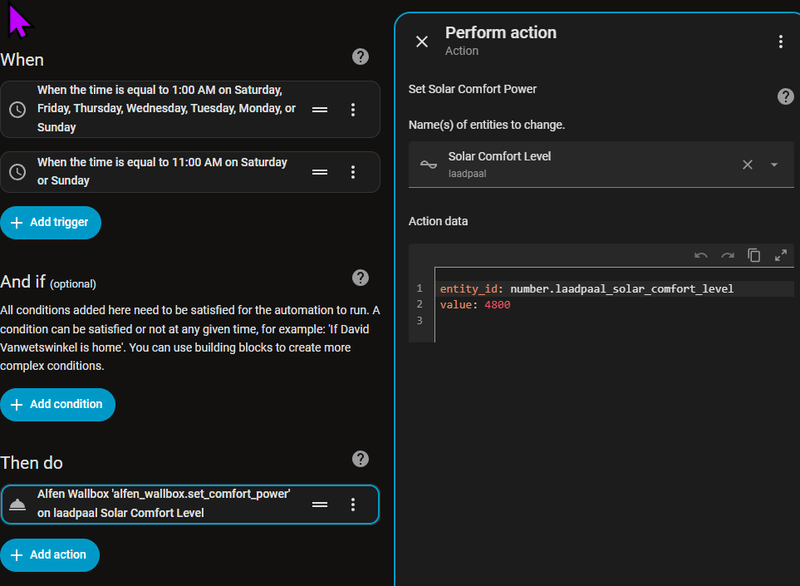Open the Perform action overflow menu

coord(781,41)
